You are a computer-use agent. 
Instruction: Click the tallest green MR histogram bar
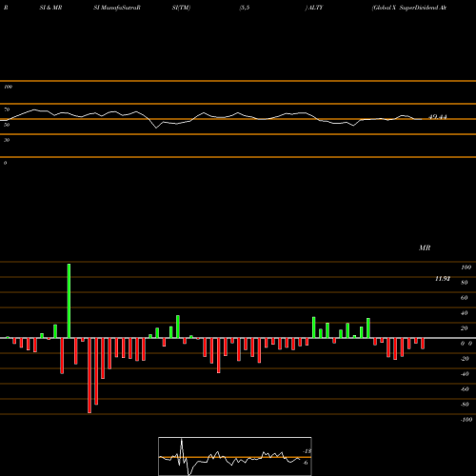(69, 301)
